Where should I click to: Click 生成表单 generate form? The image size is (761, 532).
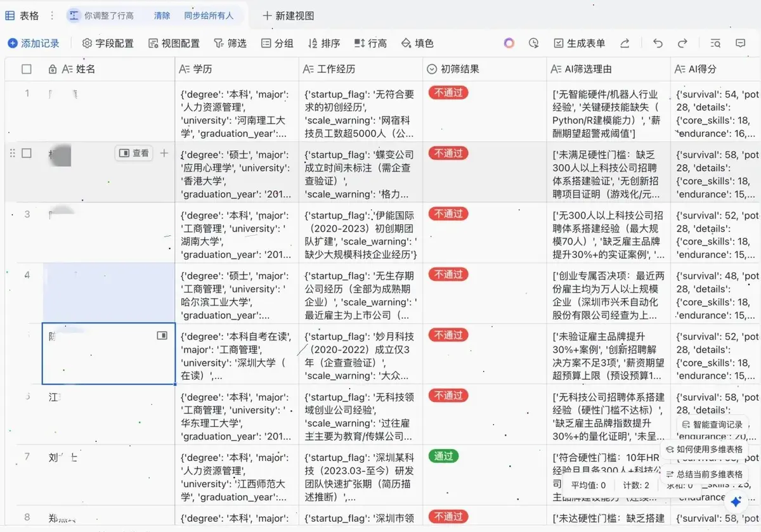580,43
